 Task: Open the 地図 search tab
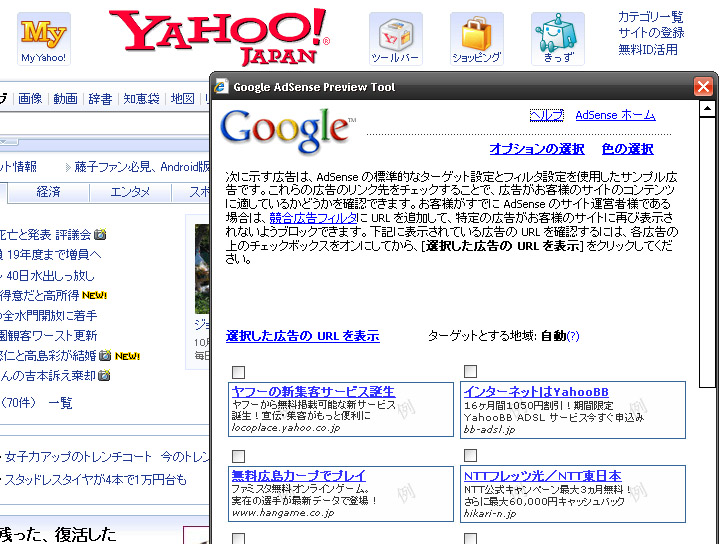coord(182,99)
